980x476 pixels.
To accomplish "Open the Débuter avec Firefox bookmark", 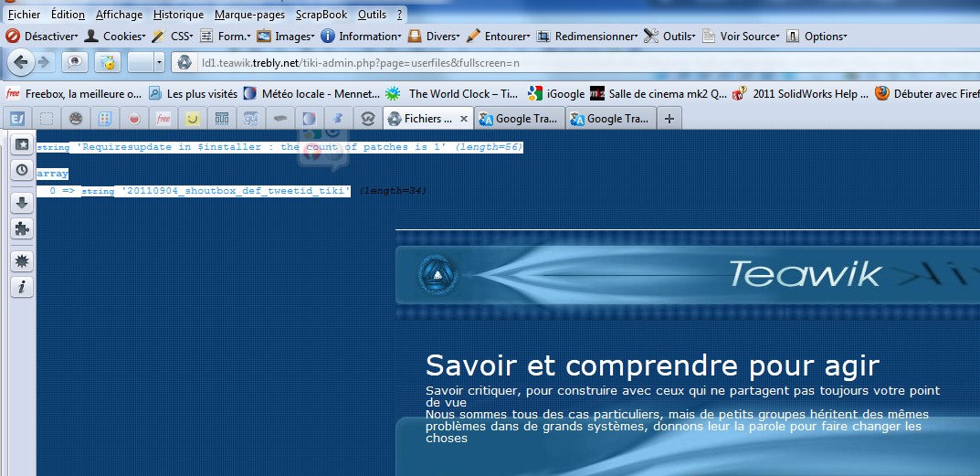I will [x=927, y=94].
